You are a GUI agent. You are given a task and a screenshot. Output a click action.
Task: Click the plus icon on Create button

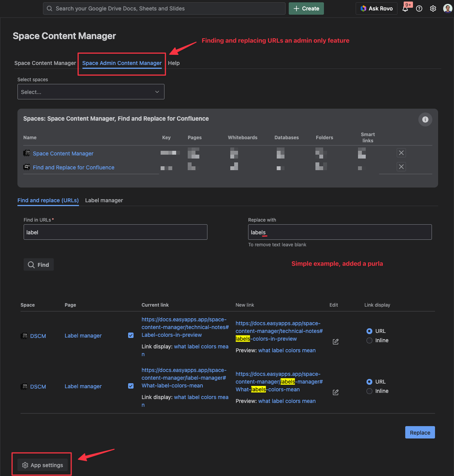pyautogui.click(x=296, y=9)
